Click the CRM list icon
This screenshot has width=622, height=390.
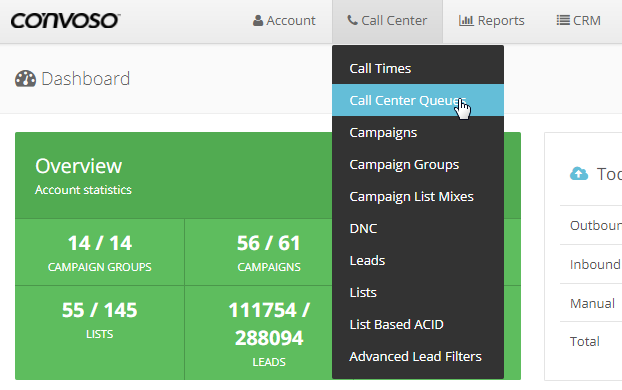563,20
